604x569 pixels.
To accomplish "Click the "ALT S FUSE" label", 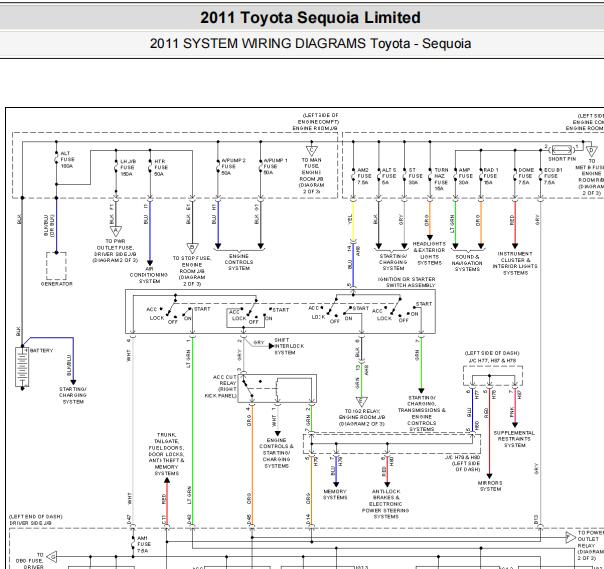I will click(x=389, y=176).
